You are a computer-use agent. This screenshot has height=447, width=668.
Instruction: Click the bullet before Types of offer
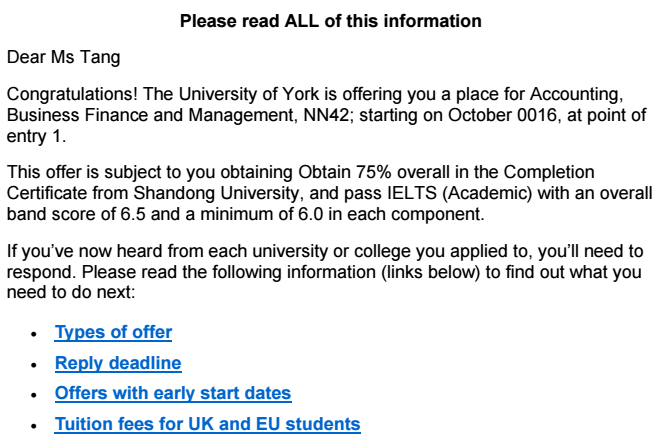click(x=34, y=334)
